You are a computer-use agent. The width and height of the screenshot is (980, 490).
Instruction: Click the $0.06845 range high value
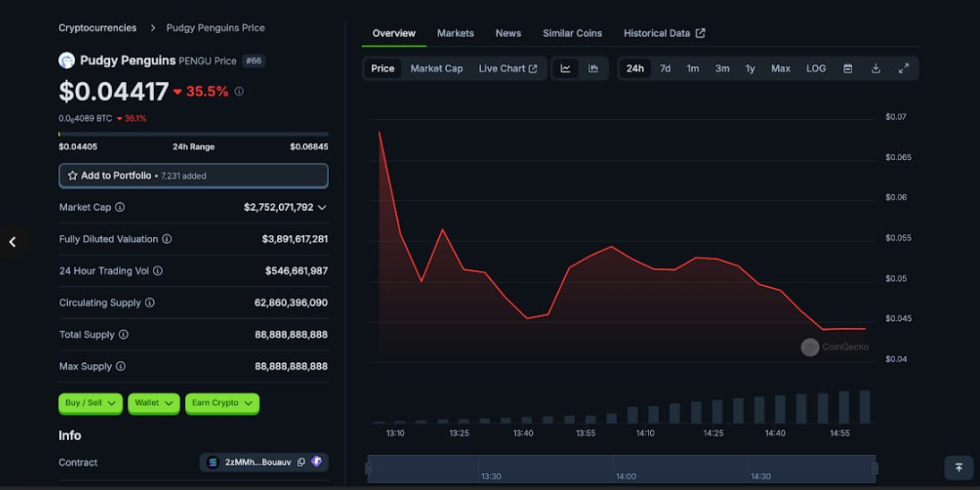coord(308,147)
